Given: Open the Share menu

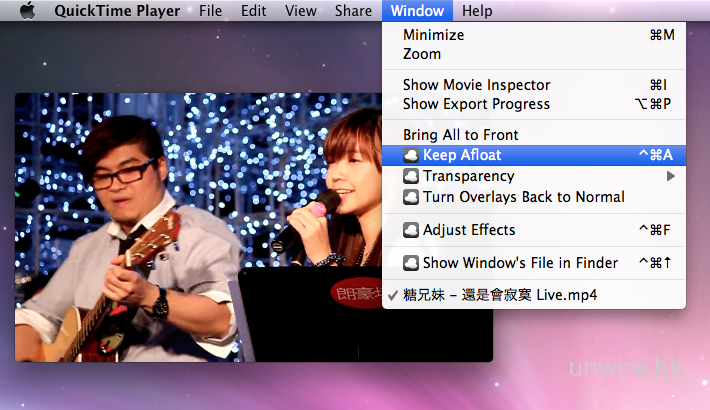Looking at the screenshot, I should 353,11.
